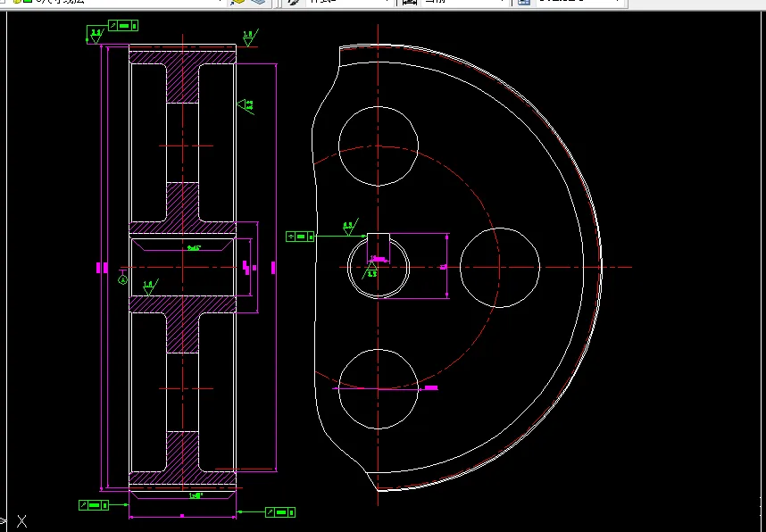Screen dimensions: 766x532
Task: Select the right lightening hole circle
Action: tap(500, 268)
